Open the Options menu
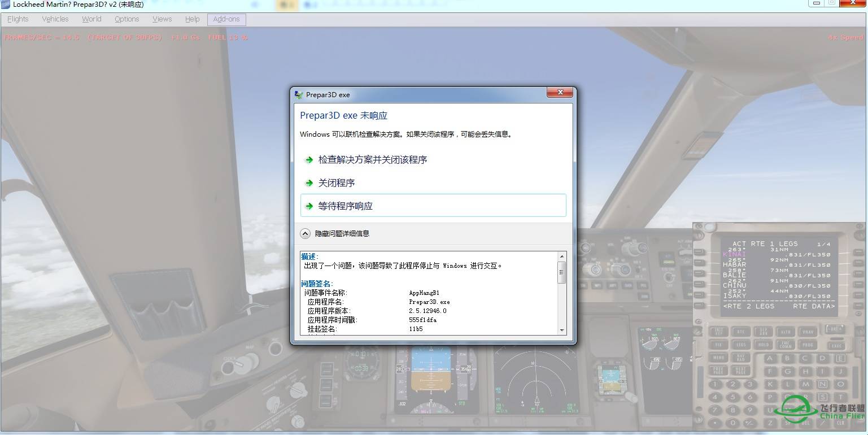The height and width of the screenshot is (435, 868). pyautogui.click(x=127, y=19)
